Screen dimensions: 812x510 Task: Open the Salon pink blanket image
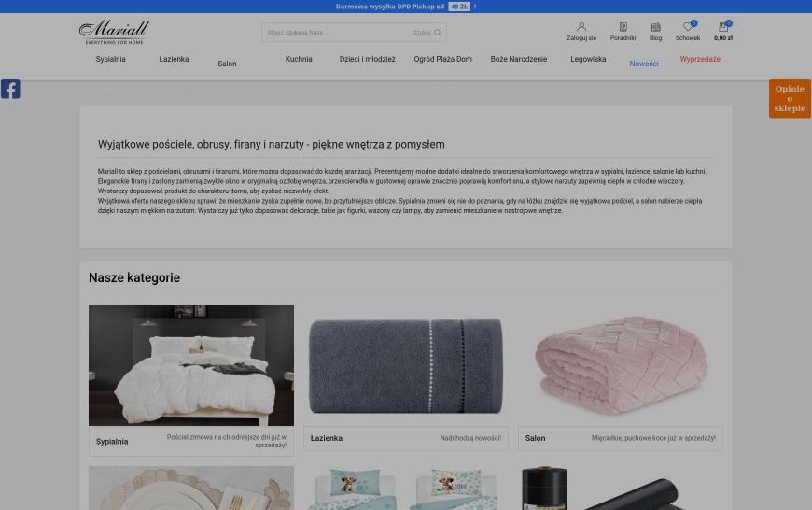(x=621, y=365)
